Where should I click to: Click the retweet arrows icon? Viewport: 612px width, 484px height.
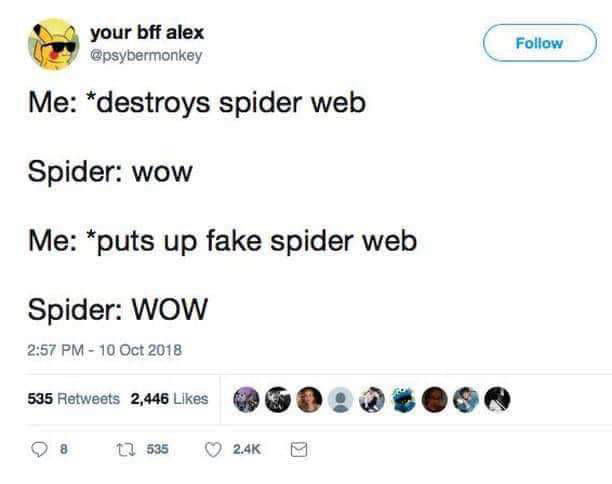click(126, 449)
